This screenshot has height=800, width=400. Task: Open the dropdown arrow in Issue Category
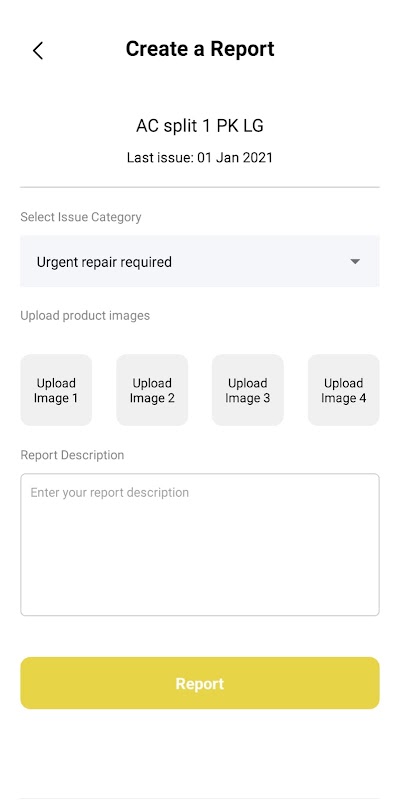click(355, 262)
